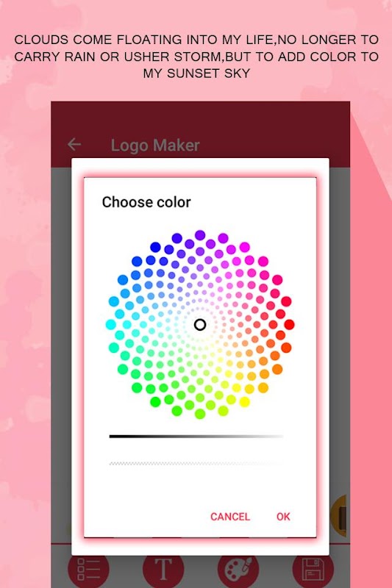Viewport: 392px width, 588px height.
Task: Pick the dark blue dot at upper left of wheel
Action: tap(155, 247)
